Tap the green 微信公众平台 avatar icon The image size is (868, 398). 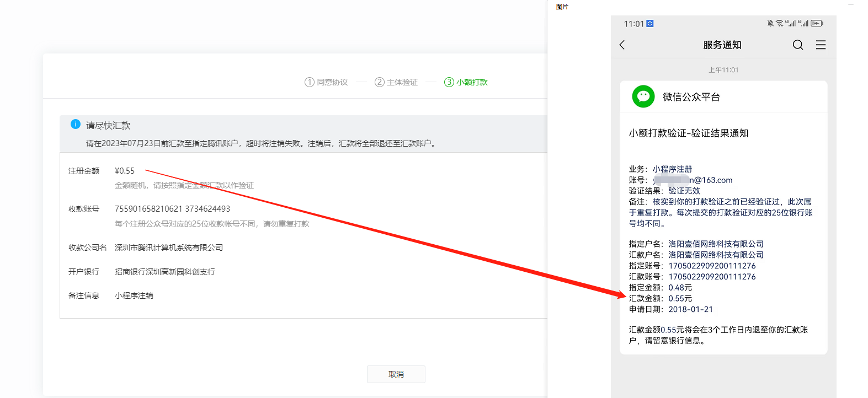click(x=643, y=96)
